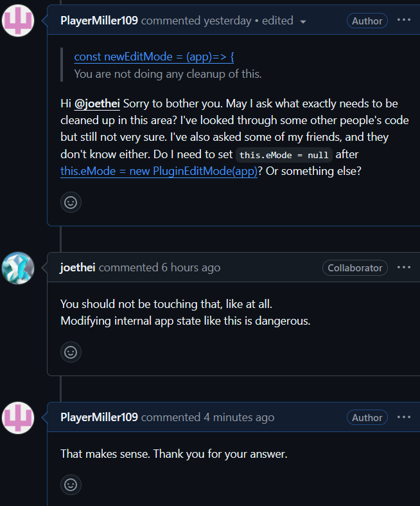The image size is (420, 506).
Task: Open three-dot menu on latest PlayerMiller109 comment
Action: (x=403, y=417)
